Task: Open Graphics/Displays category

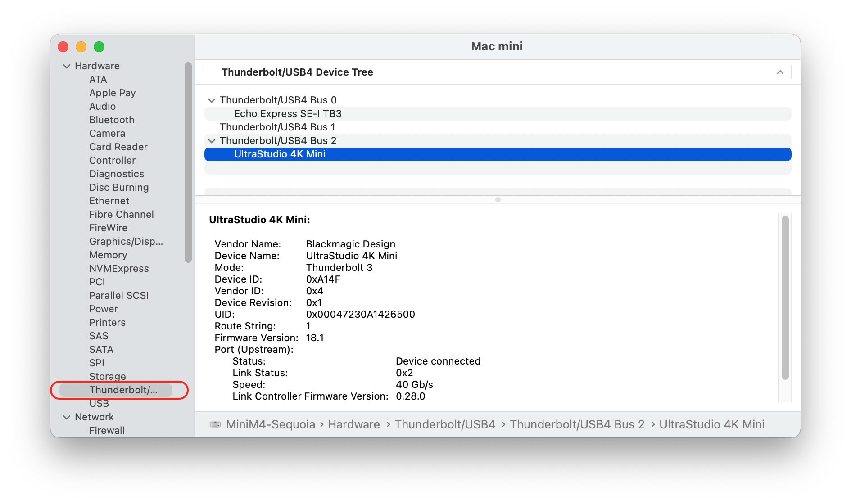Action: [x=126, y=242]
